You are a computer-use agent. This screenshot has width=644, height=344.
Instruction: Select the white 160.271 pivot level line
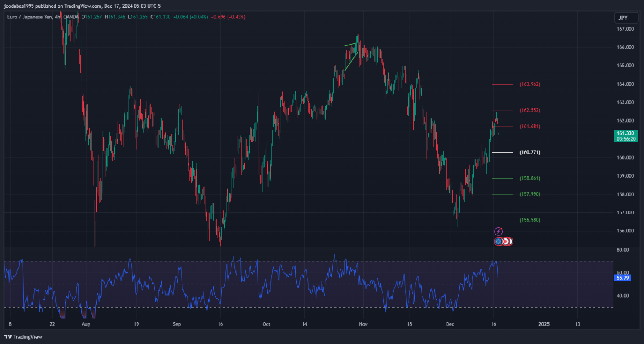[x=502, y=152]
